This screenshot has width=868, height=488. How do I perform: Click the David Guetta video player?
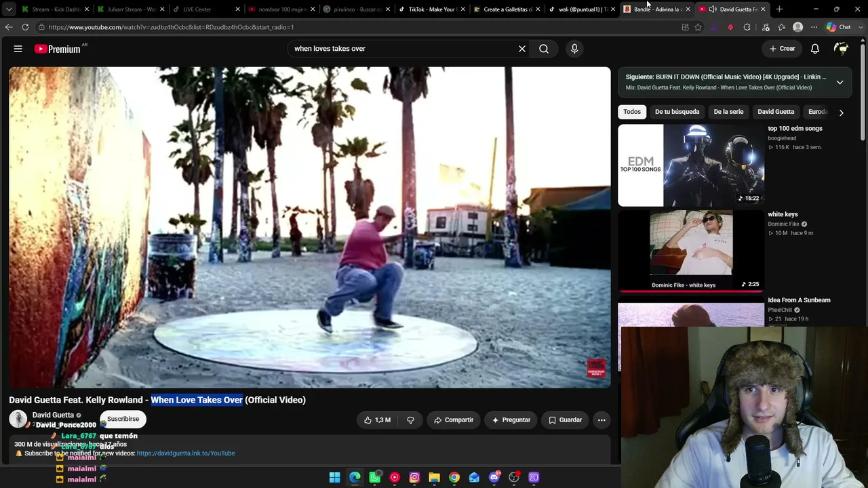click(x=310, y=227)
